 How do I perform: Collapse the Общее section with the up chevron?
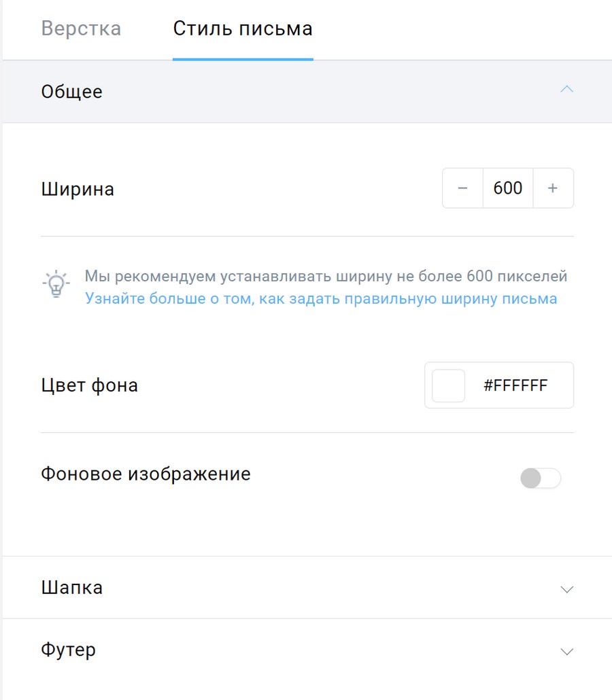[x=566, y=89]
